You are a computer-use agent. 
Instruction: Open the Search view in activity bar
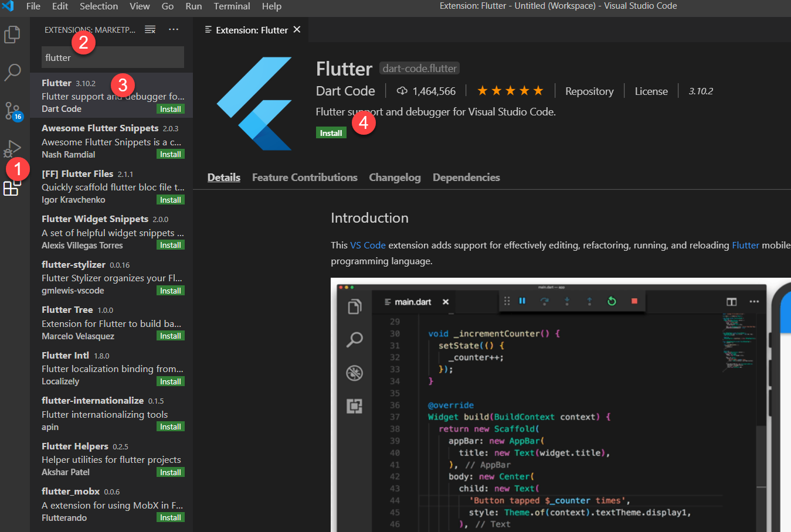(12, 72)
